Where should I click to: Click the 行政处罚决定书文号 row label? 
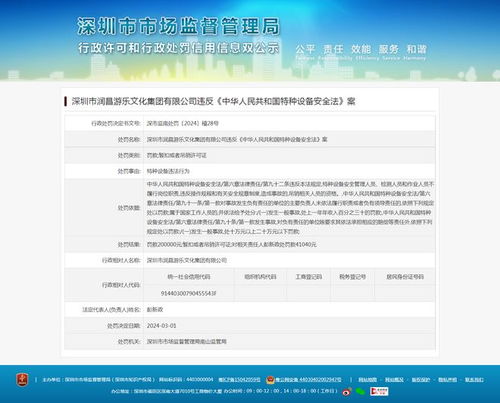pyautogui.click(x=116, y=123)
